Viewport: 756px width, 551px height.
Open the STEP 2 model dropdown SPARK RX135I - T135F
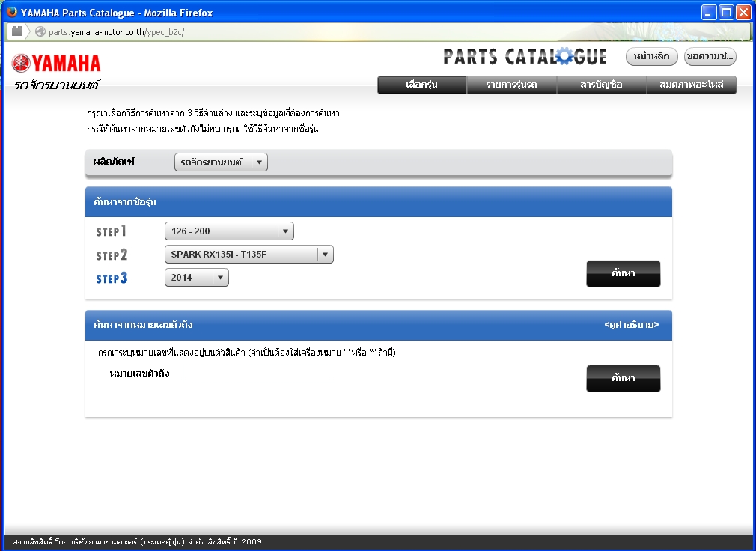pyautogui.click(x=249, y=254)
